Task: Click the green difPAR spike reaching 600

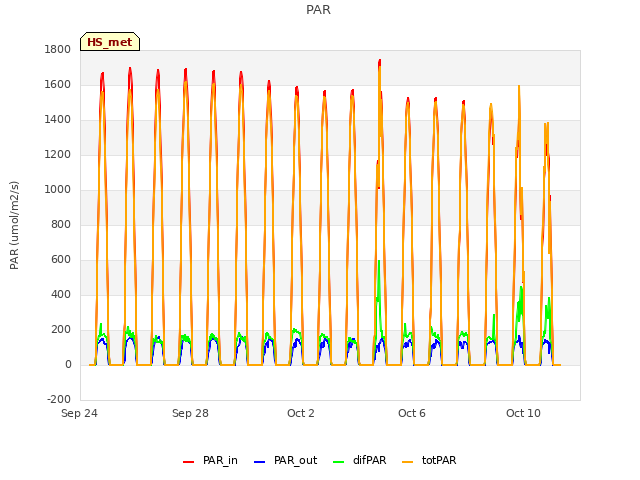Action: [379, 262]
